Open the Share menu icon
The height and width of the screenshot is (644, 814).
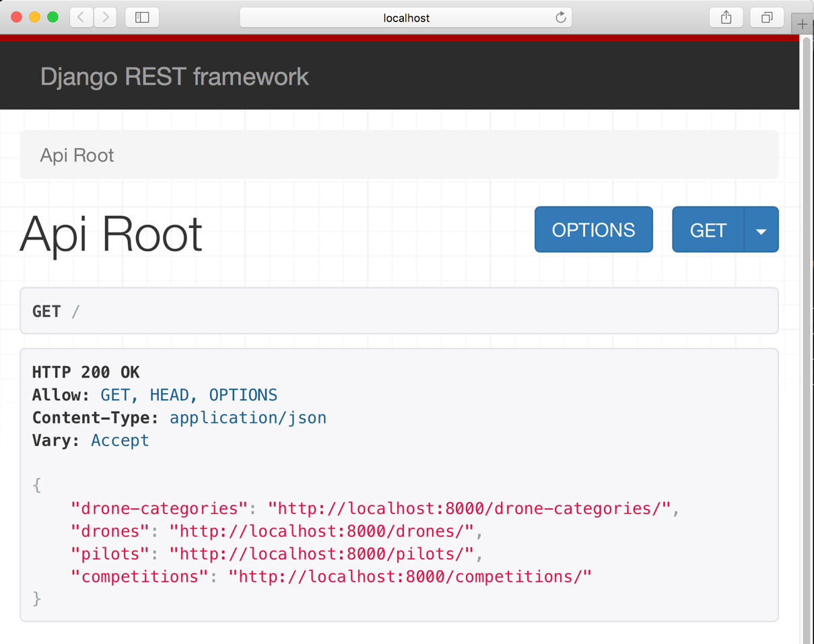pyautogui.click(x=726, y=17)
